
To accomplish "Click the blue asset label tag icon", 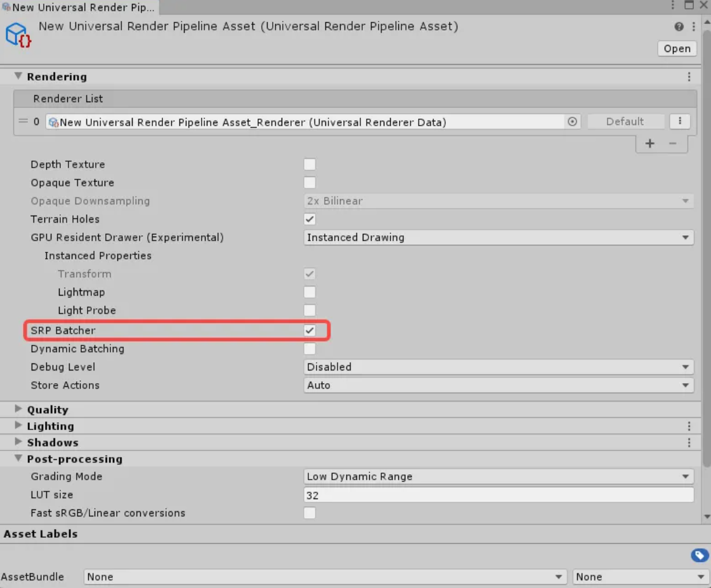I will coord(700,556).
